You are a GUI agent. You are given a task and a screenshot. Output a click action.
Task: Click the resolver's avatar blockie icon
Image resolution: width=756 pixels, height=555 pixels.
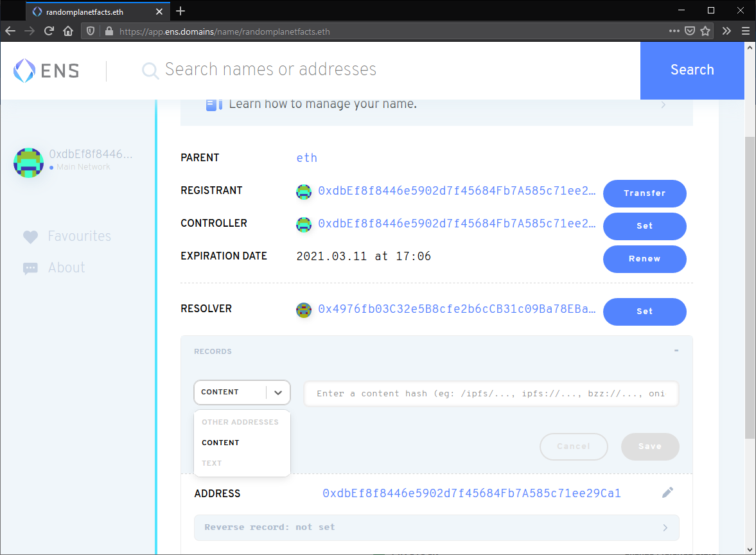point(304,310)
